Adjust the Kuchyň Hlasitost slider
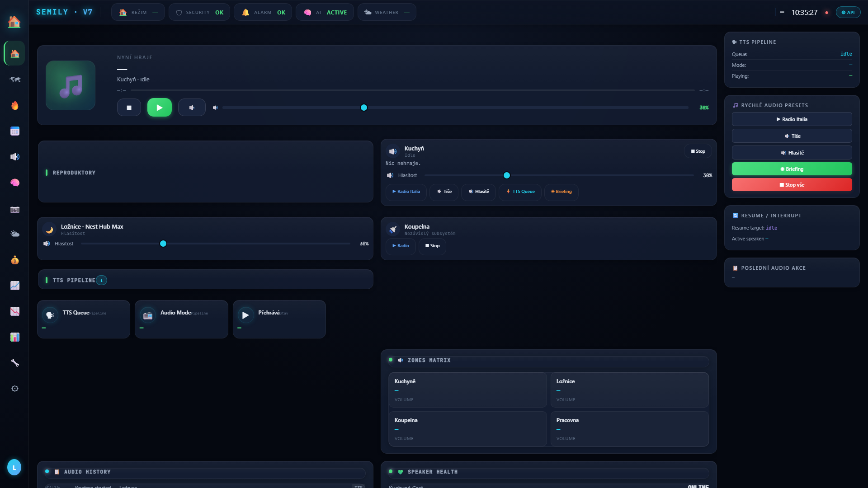Viewport: 868px width, 488px height. [559, 175]
